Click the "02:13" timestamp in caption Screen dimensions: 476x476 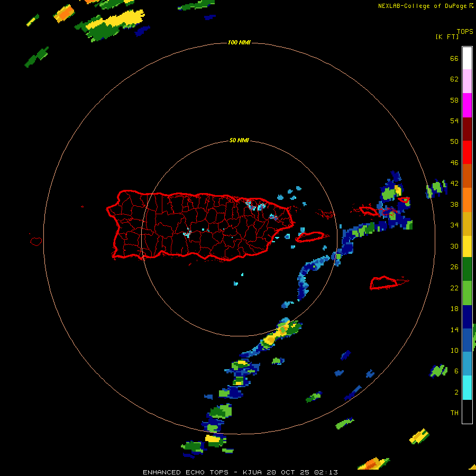[x=326, y=472]
